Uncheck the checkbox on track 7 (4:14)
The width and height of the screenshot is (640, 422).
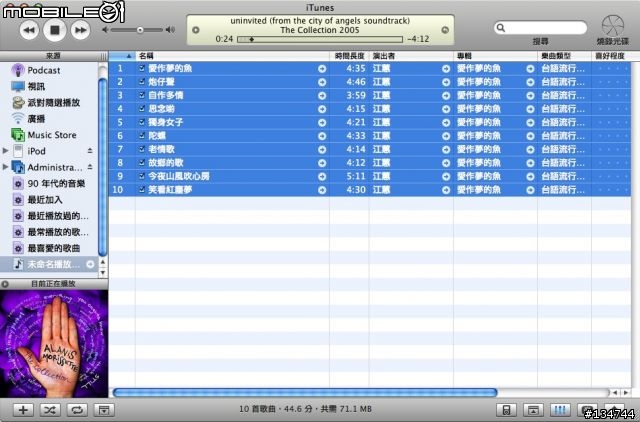coord(142,149)
